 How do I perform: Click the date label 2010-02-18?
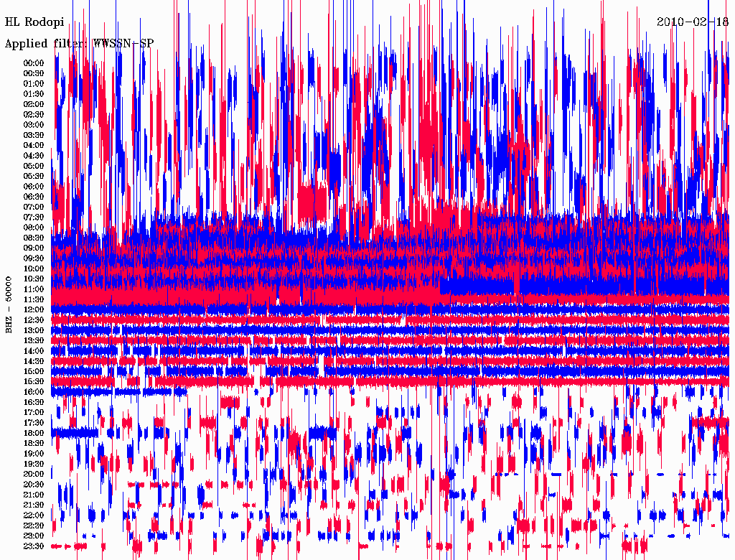tap(693, 22)
